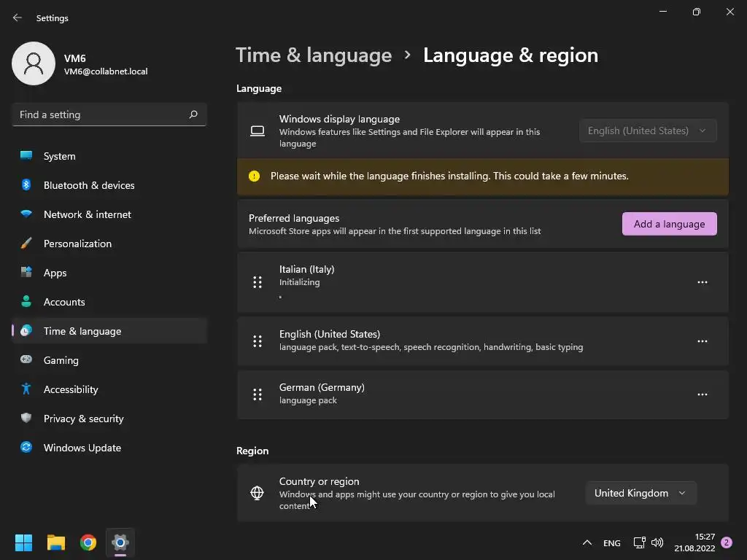
Task: Click the VM6@collabnet.local account text
Action: click(x=106, y=71)
